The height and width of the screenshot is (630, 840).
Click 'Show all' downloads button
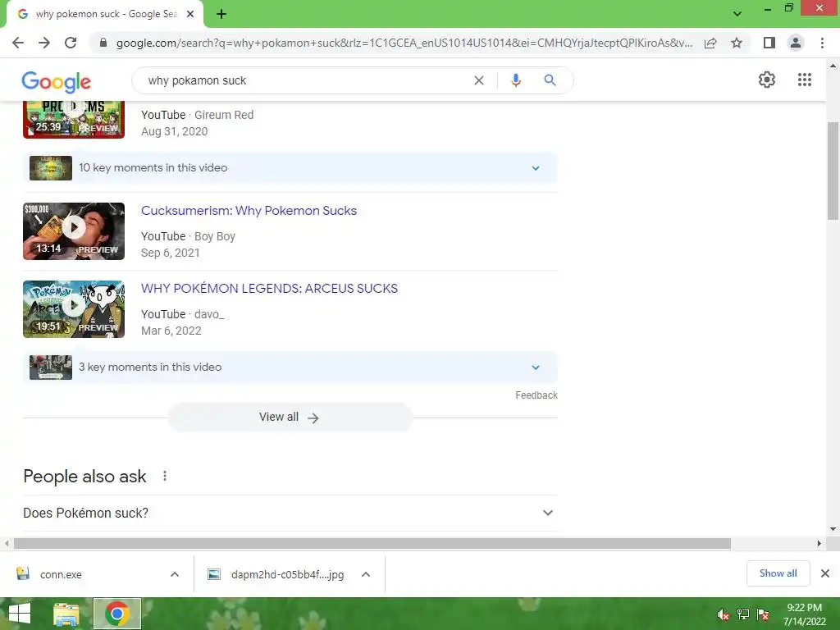coord(778,573)
